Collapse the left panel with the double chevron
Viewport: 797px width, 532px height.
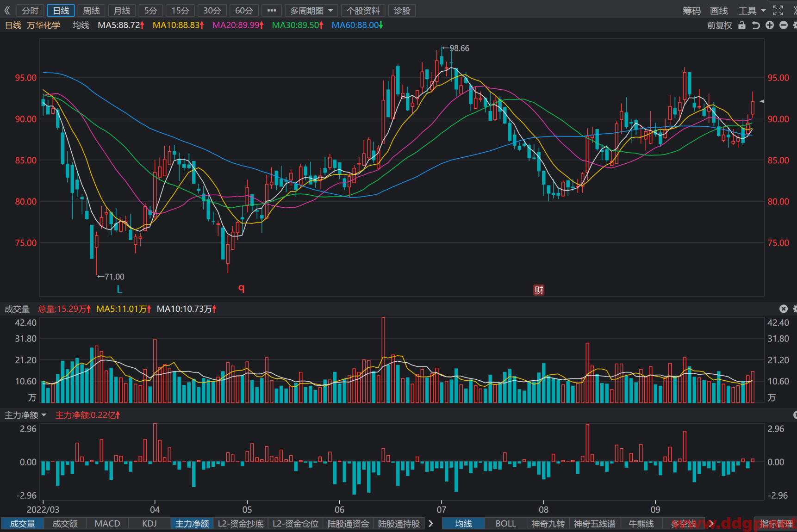coord(7,10)
